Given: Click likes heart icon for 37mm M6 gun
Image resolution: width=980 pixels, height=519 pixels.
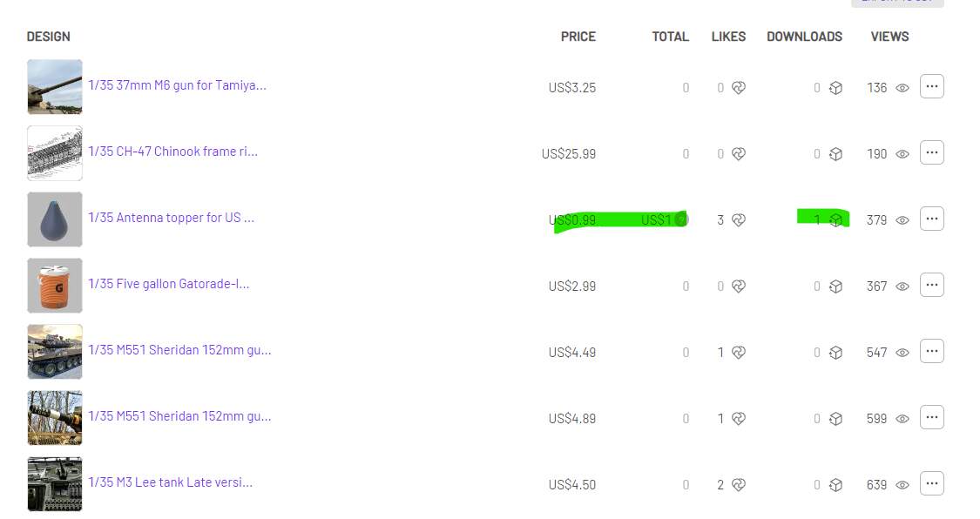Looking at the screenshot, I should (738, 88).
